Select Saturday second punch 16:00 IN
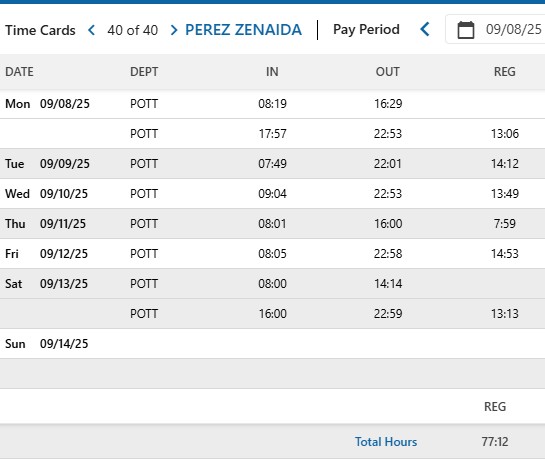This screenshot has height=460, width=545. [272, 314]
